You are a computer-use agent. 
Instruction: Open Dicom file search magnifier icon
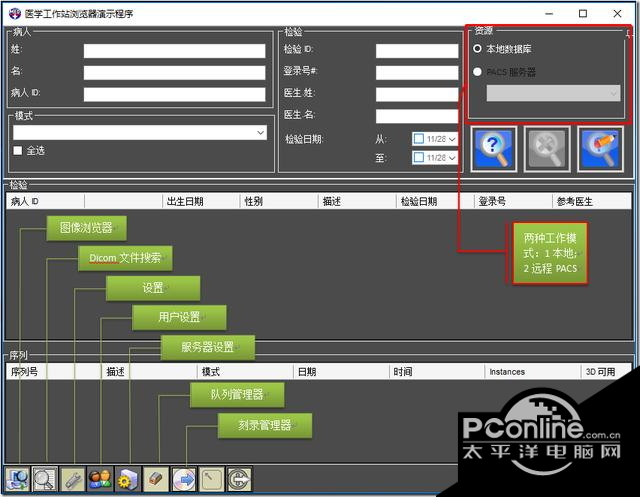tap(45, 479)
